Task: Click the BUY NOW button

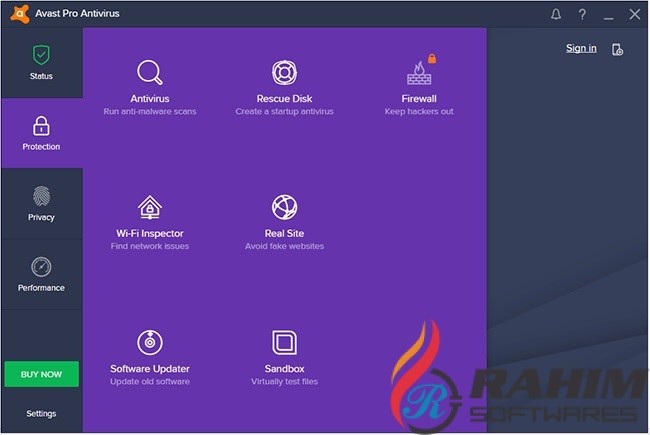Action: click(x=41, y=374)
